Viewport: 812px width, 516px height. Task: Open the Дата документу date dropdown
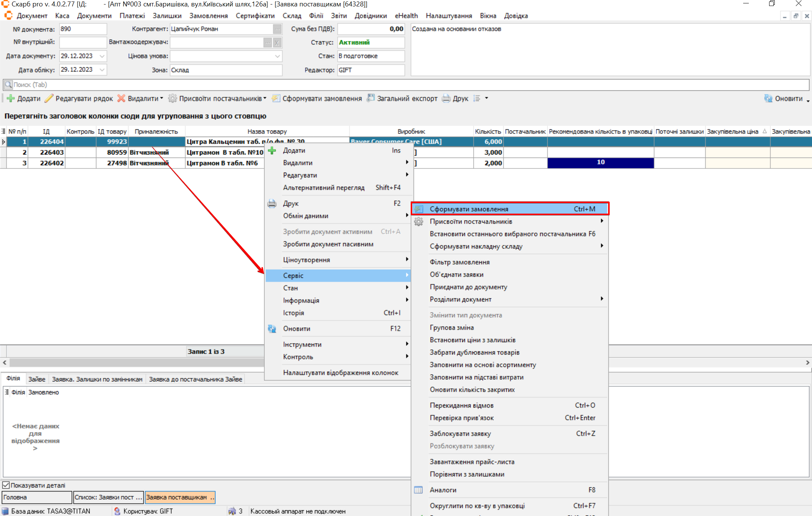pyautogui.click(x=102, y=56)
